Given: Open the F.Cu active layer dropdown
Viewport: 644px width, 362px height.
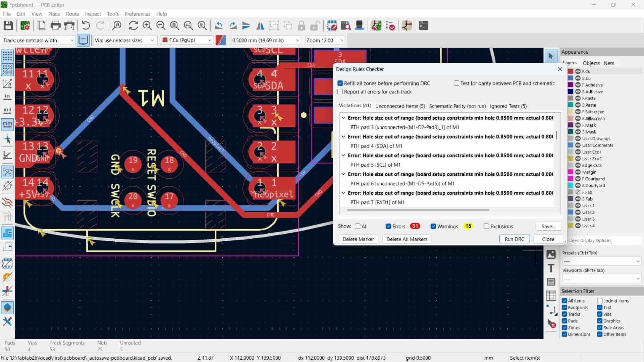Looking at the screenshot, I should pyautogui.click(x=186, y=40).
